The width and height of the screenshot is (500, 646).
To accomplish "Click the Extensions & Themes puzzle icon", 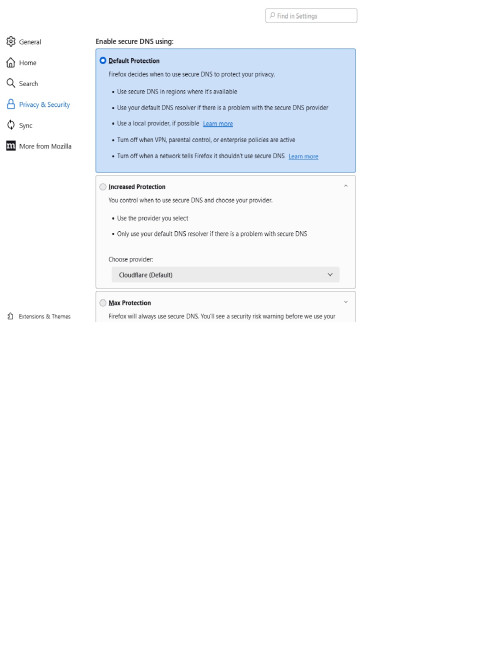I will coord(10,316).
